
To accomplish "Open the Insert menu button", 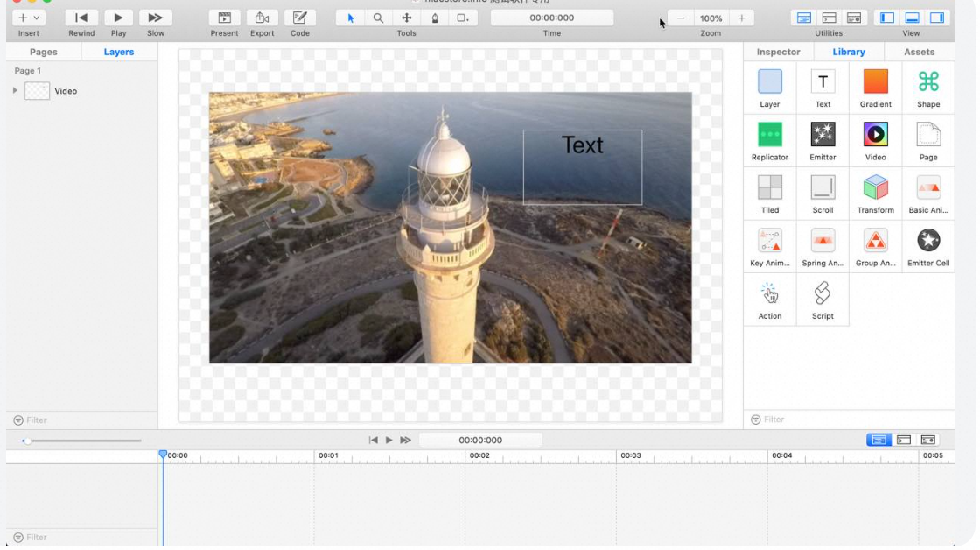I will click(x=28, y=18).
